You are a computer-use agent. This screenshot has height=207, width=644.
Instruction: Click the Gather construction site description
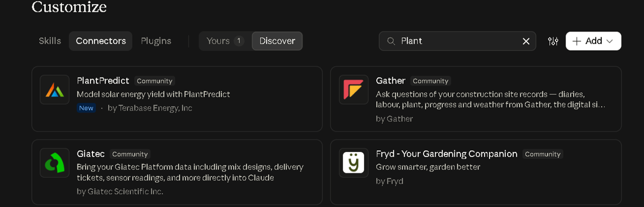tap(491, 99)
